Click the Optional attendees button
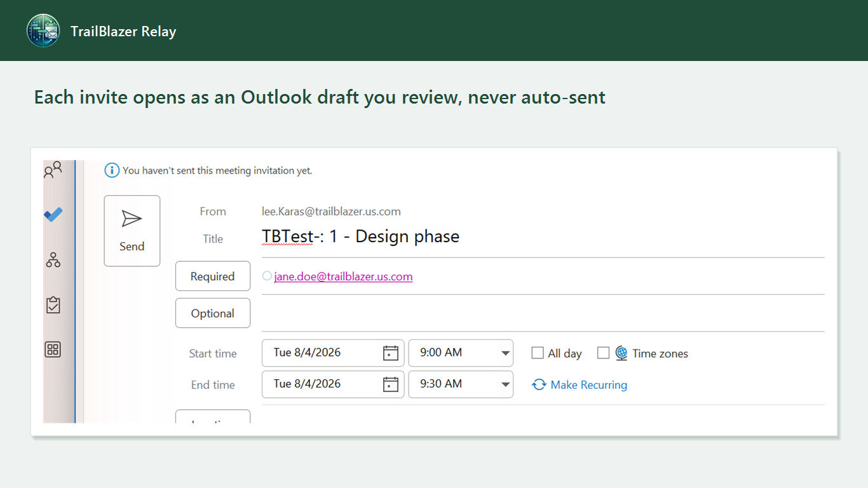Viewport: 868px width, 488px height. tap(213, 313)
